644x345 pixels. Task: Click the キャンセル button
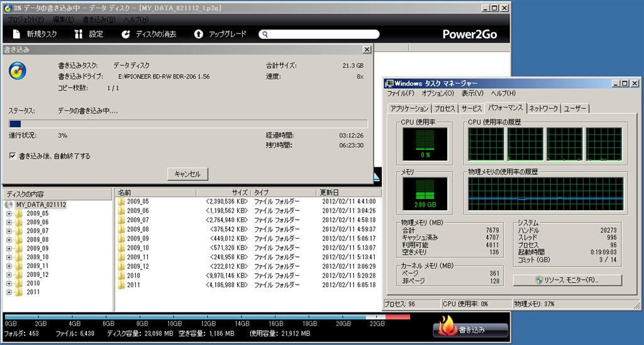pyautogui.click(x=187, y=174)
